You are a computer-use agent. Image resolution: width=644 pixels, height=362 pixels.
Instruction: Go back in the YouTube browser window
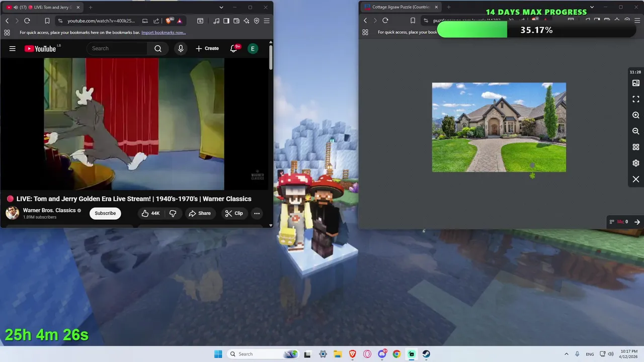point(7,21)
